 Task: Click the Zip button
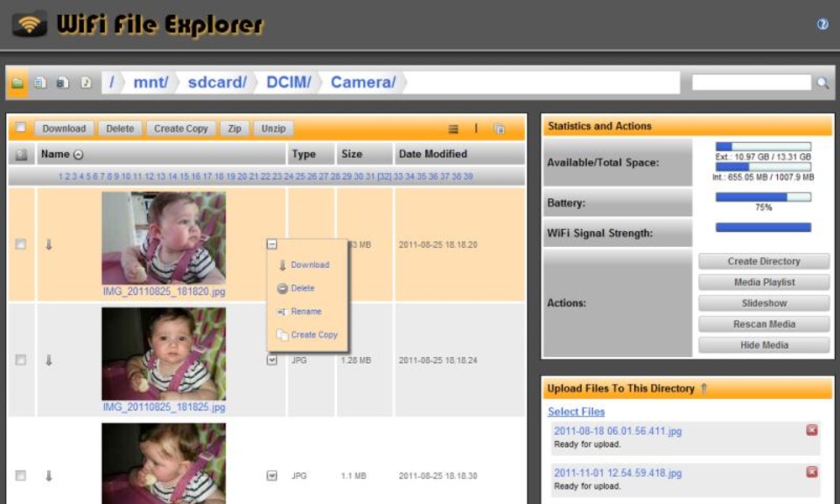[234, 129]
